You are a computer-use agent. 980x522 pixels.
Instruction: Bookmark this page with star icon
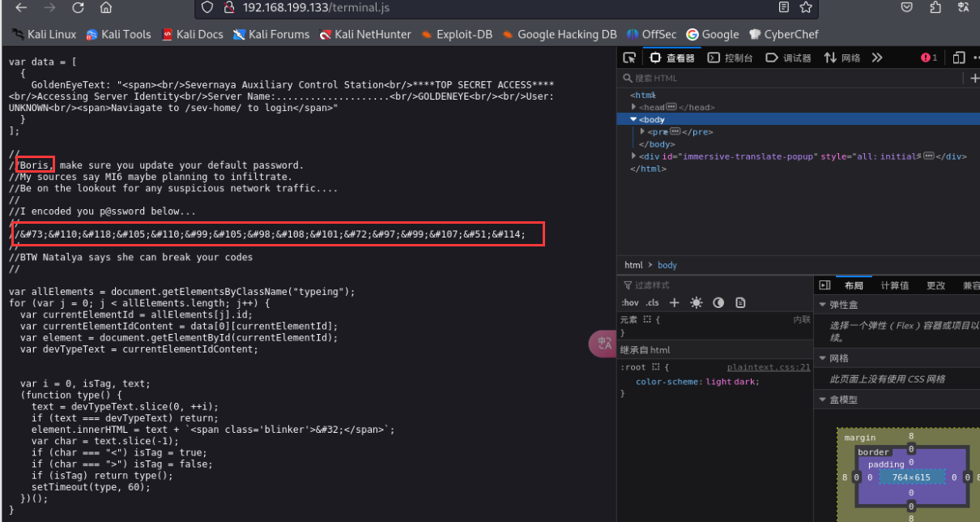806,7
